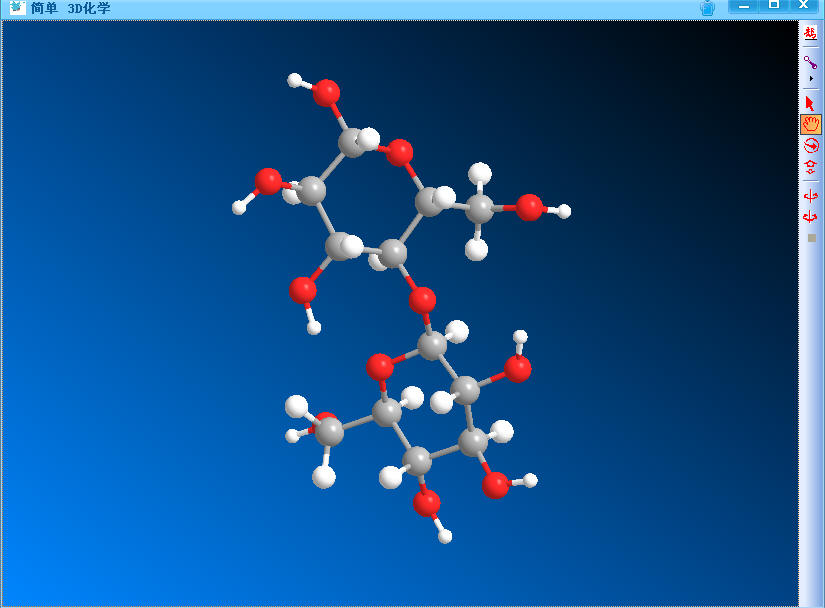Image resolution: width=825 pixels, height=608 pixels.
Task: Minimize the 3D chemistry window
Action: pos(744,6)
